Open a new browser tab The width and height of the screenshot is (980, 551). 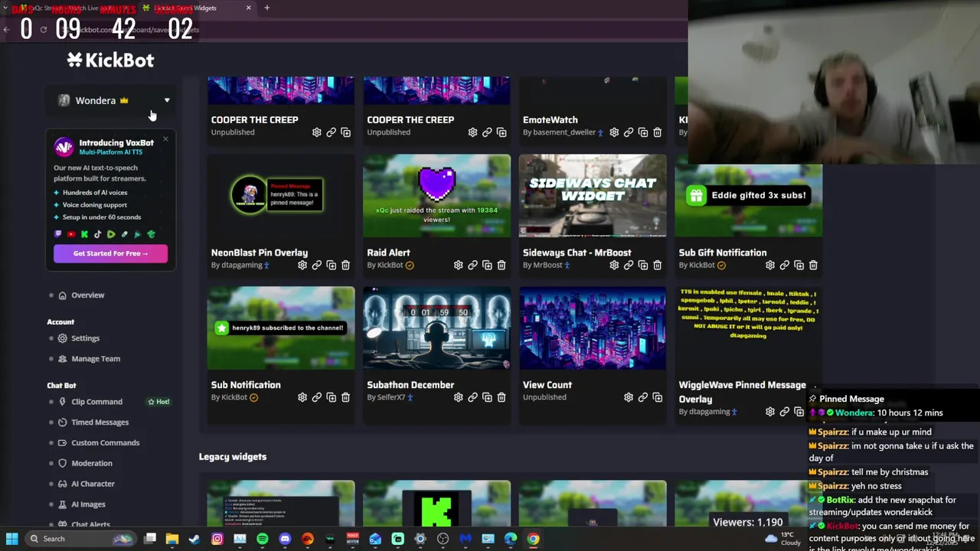coord(267,8)
